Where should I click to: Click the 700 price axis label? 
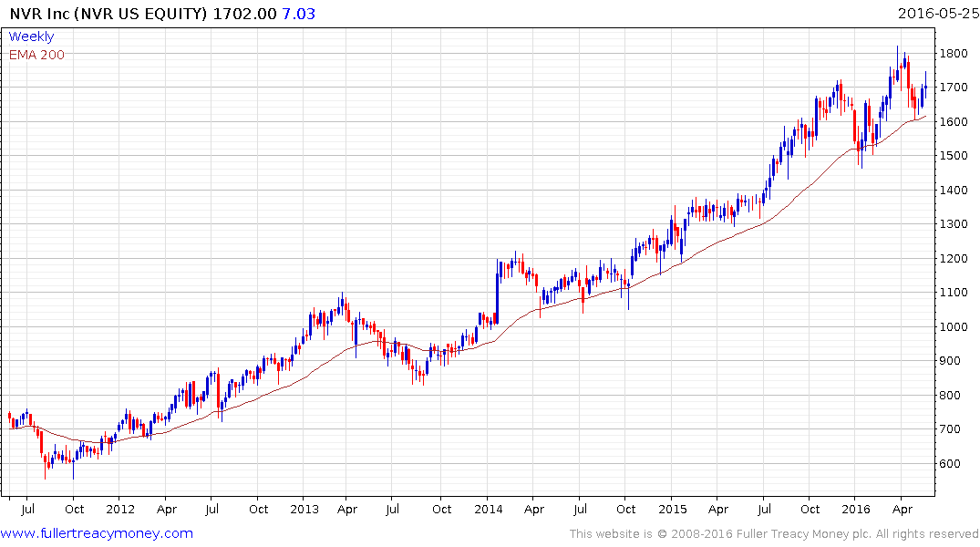pyautogui.click(x=950, y=428)
